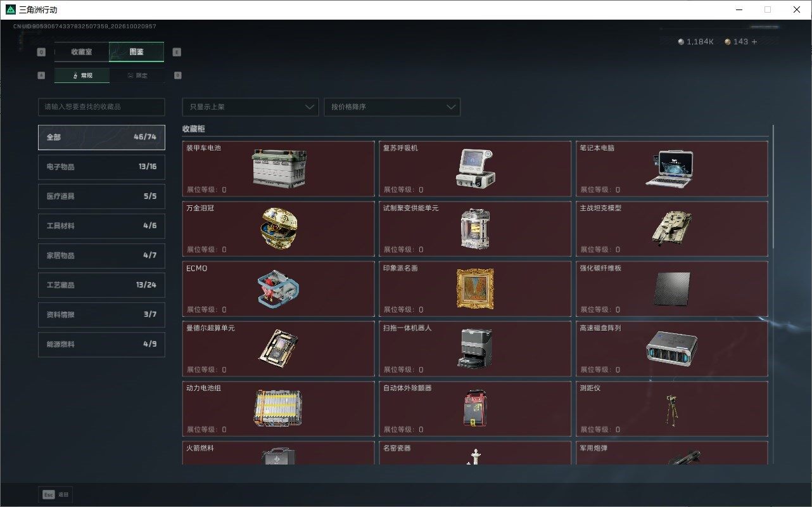Select the 常规 sub-tab
This screenshot has height=507, width=812.
(82, 75)
